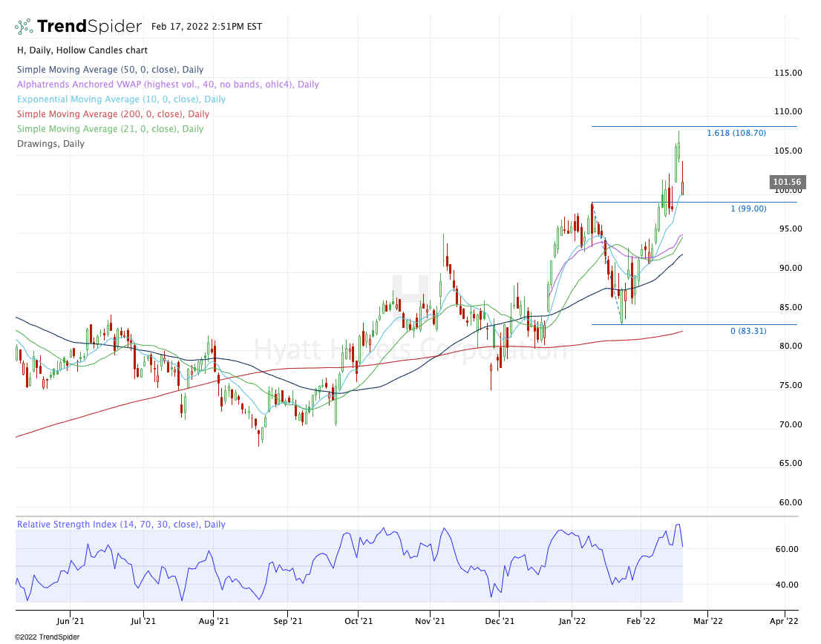
Task: Click the Drawings, Daily legend label
Action: pos(50,144)
